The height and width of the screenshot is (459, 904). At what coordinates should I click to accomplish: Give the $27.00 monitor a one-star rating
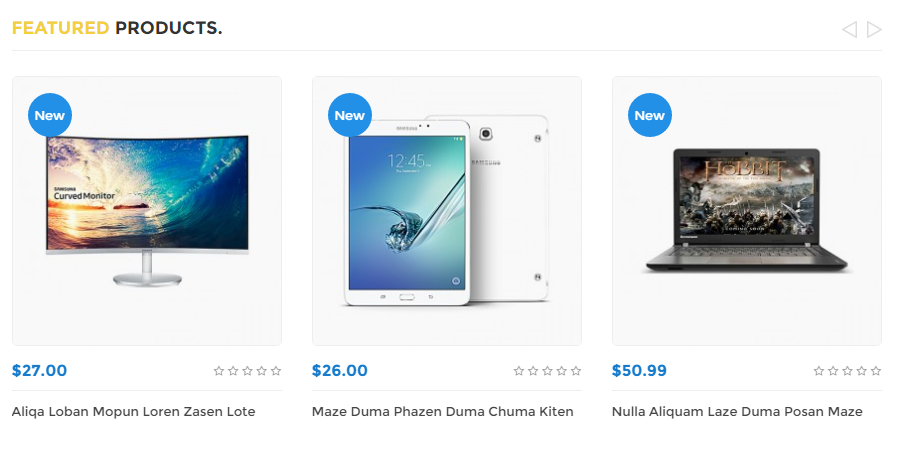click(x=219, y=371)
